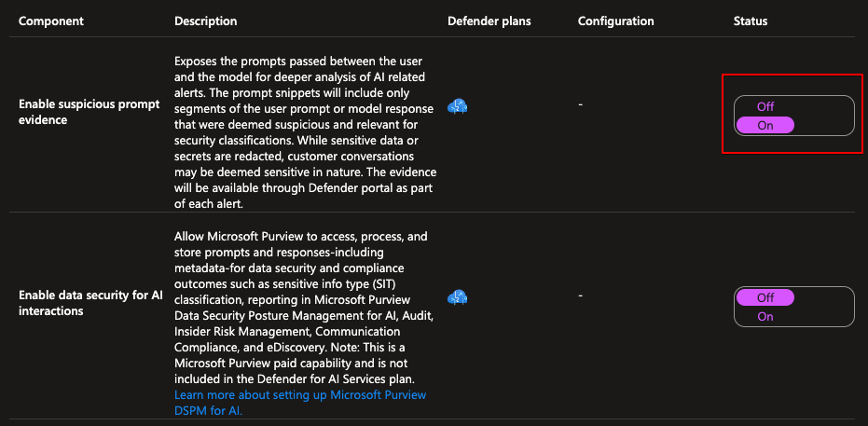The image size is (868, 426).
Task: Click Configuration dash in suspicious prompt evidence row
Action: point(580,104)
